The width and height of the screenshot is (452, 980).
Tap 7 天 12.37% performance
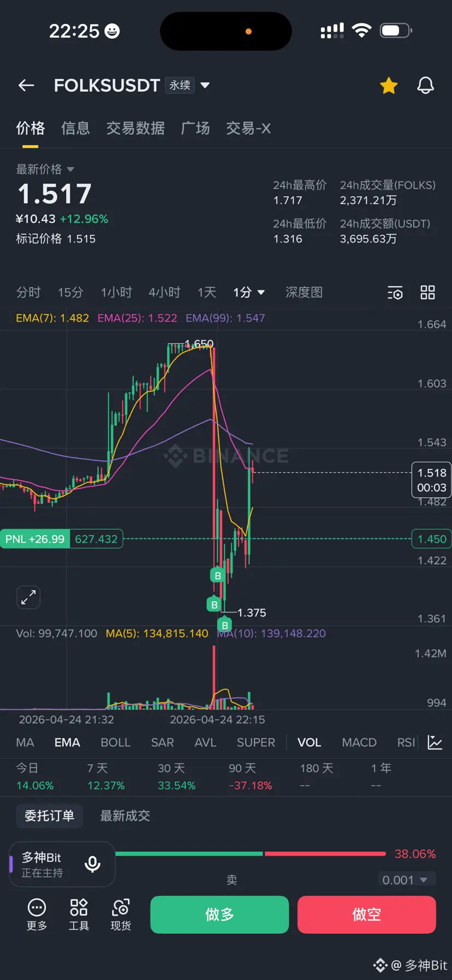coord(106,776)
